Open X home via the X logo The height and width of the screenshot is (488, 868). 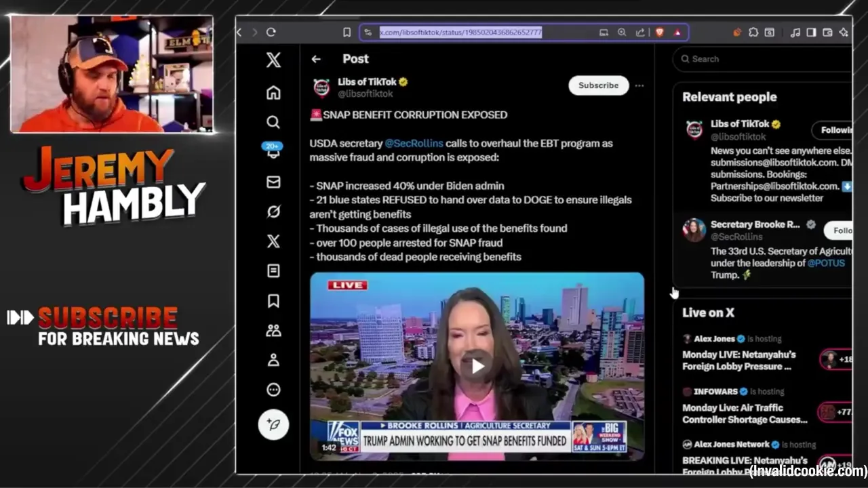[x=273, y=60]
